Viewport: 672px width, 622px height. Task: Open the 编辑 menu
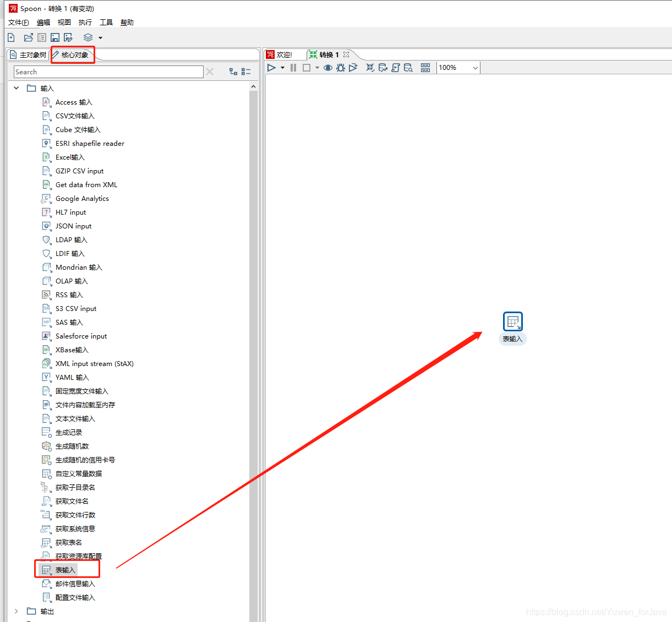pos(43,23)
